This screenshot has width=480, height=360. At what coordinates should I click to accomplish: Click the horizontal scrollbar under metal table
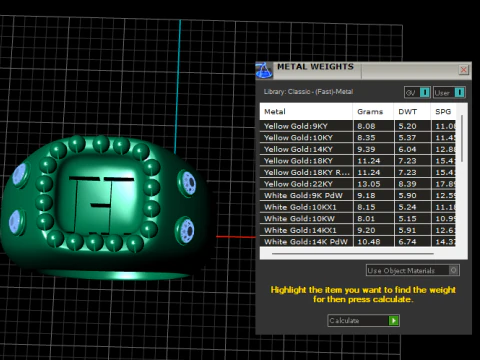(x=353, y=254)
